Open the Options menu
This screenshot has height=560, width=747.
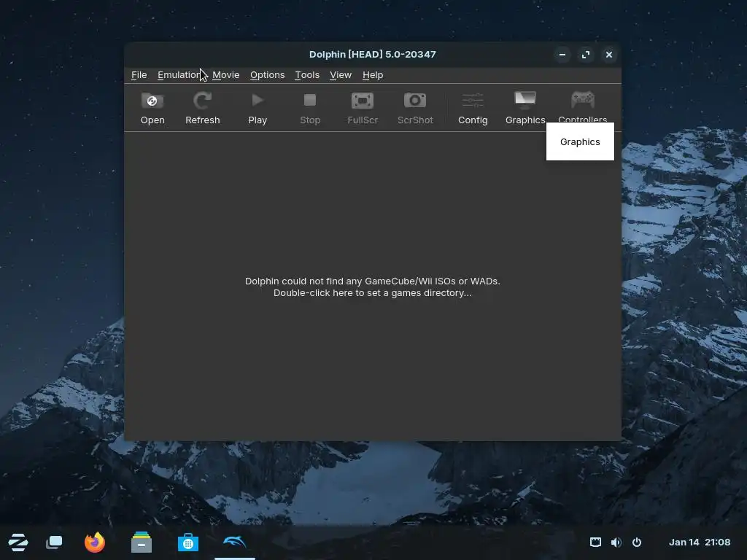[x=267, y=75]
